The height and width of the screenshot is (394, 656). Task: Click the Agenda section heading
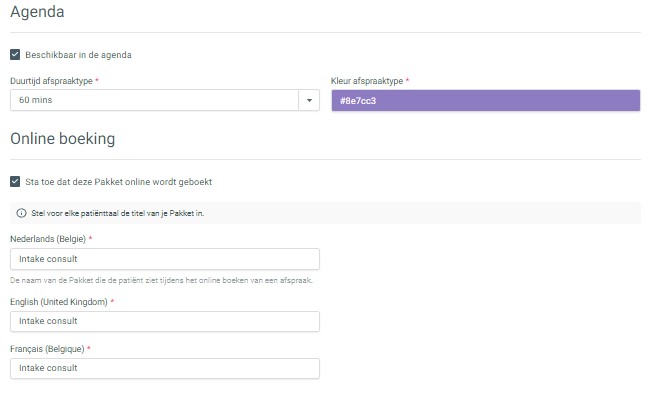click(37, 12)
